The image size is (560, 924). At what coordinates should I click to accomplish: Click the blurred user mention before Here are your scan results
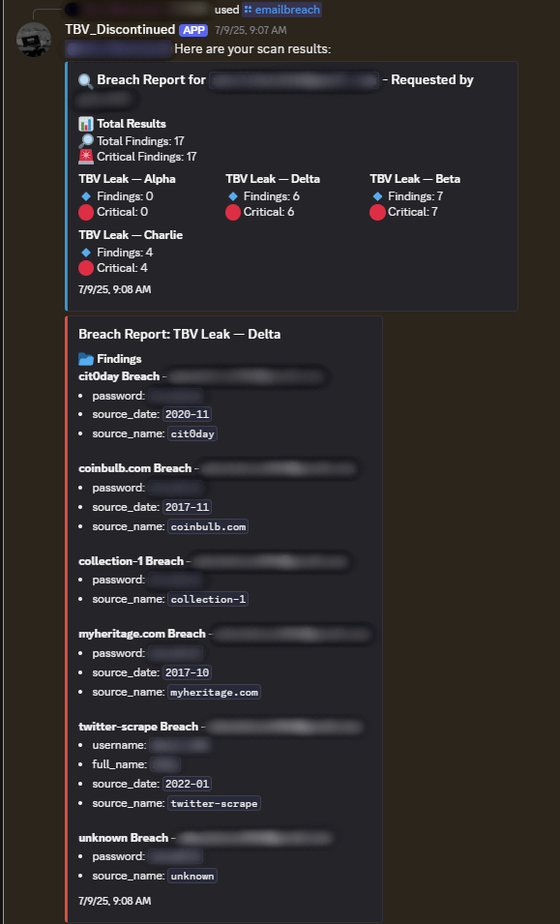pos(118,48)
